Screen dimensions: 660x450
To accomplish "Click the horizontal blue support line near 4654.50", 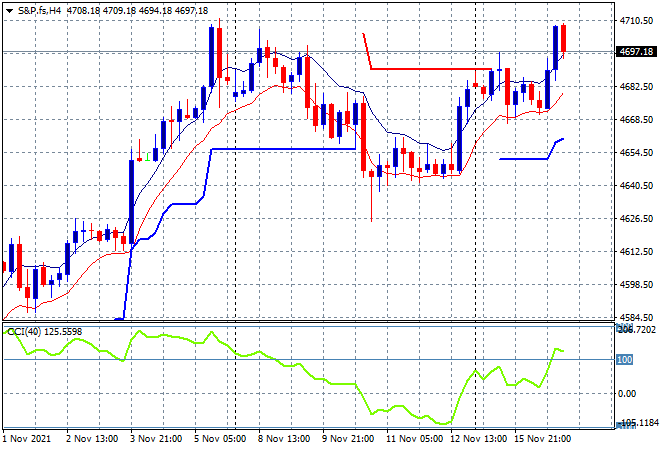I will pos(284,149).
